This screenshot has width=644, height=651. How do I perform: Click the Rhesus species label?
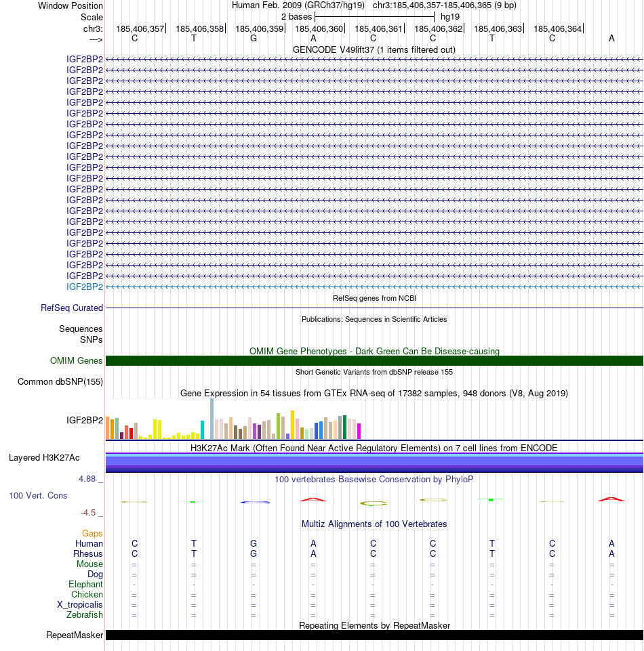point(87,554)
